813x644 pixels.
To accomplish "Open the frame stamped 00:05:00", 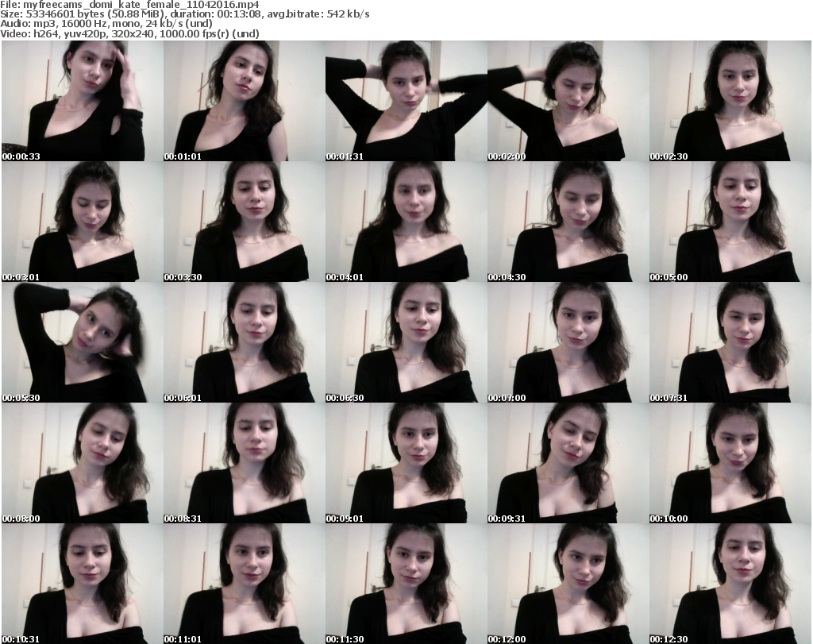I will point(730,222).
